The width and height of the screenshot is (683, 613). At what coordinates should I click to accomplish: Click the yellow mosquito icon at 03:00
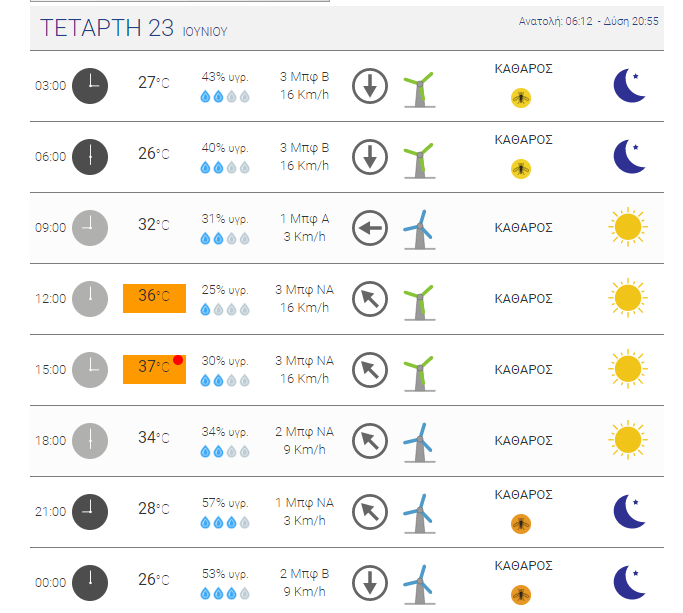pos(521,98)
